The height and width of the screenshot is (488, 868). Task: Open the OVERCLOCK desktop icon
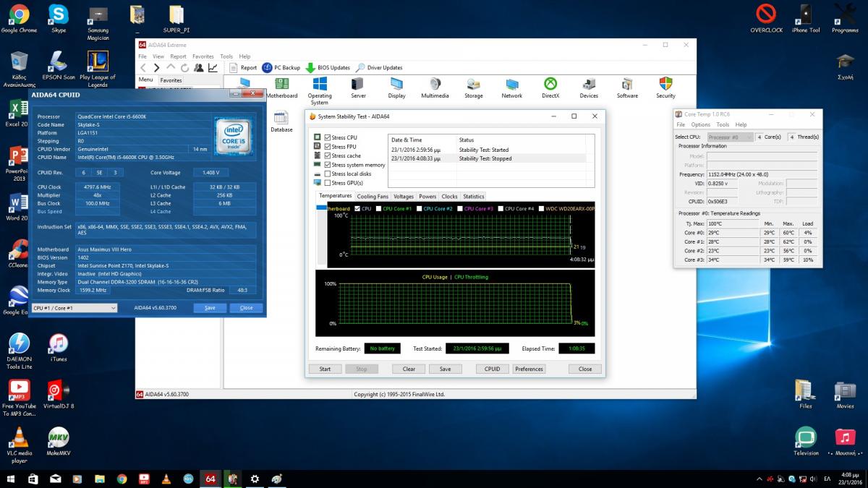pos(766,20)
